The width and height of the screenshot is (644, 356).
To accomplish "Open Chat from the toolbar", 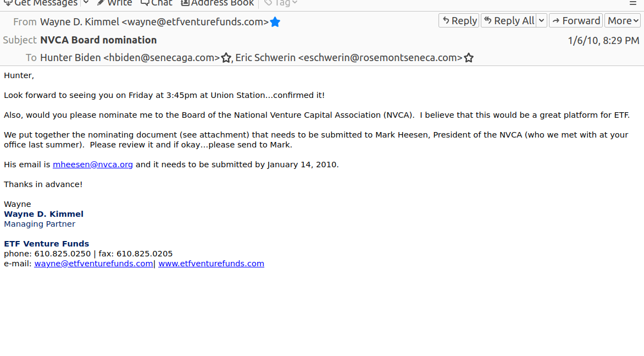I will click(156, 2).
